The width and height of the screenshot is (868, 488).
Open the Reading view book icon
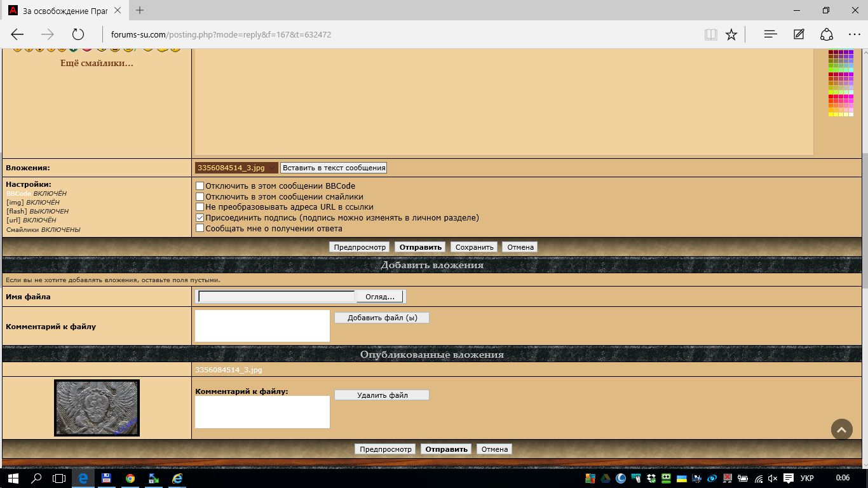710,34
